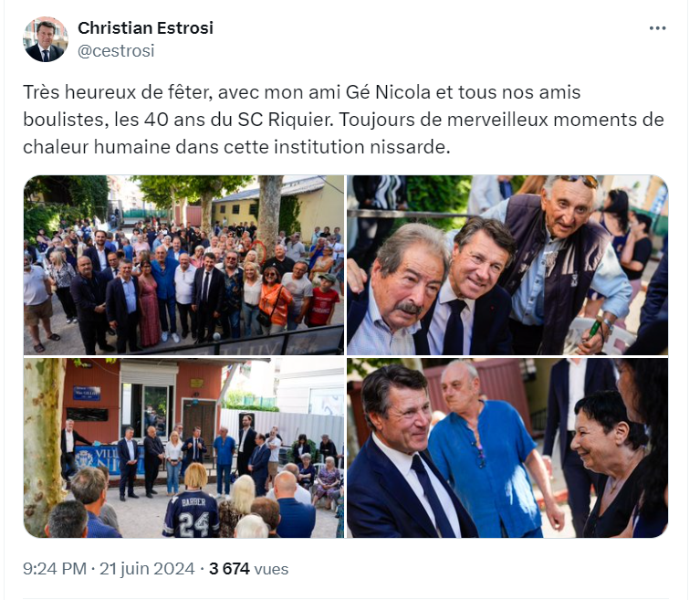This screenshot has width=700, height=600.
Task: Open the crowd group photo thumbnail
Action: coord(184,265)
